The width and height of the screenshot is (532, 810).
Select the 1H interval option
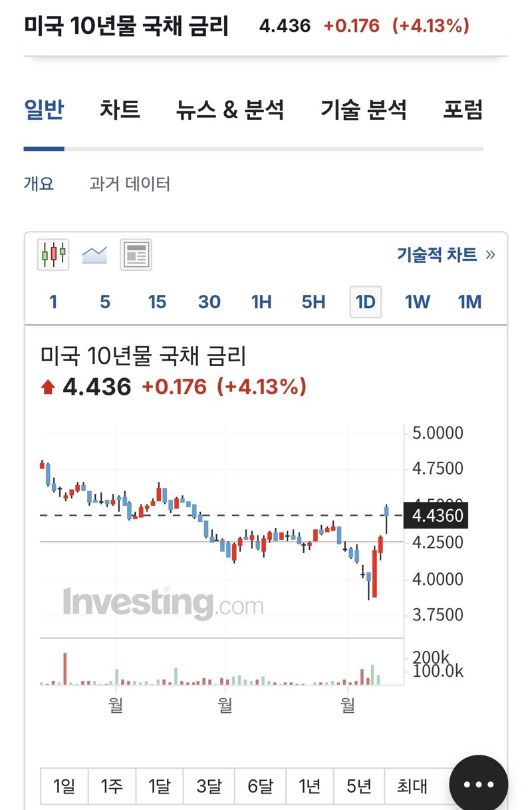pyautogui.click(x=261, y=302)
